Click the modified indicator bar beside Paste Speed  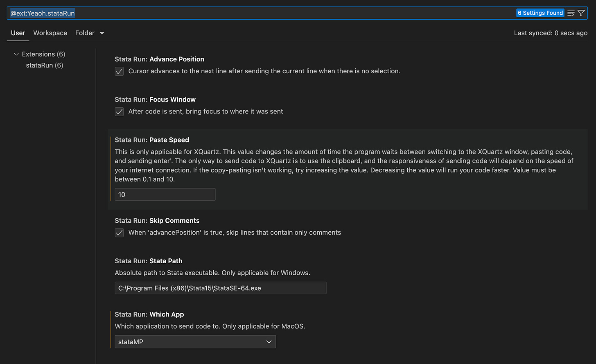point(110,170)
